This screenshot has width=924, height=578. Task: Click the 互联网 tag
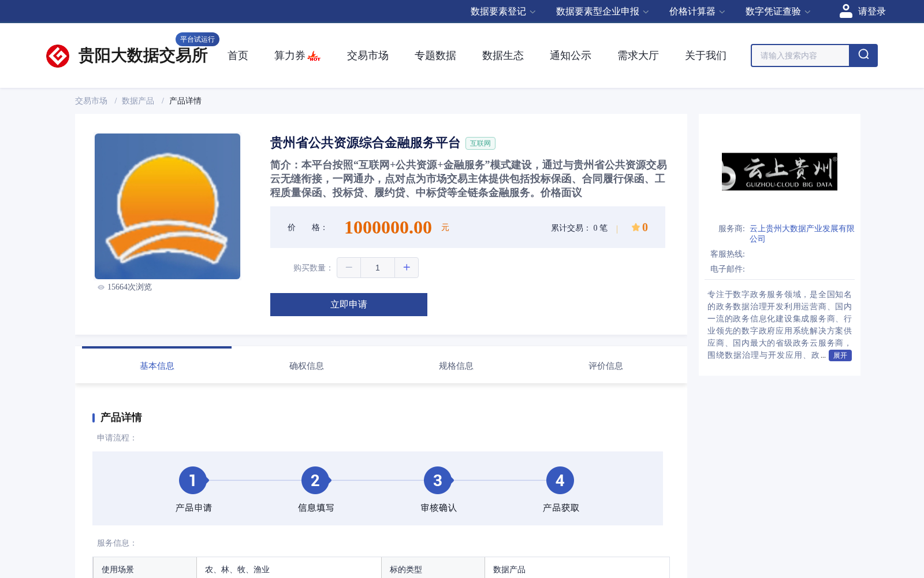[x=480, y=143]
